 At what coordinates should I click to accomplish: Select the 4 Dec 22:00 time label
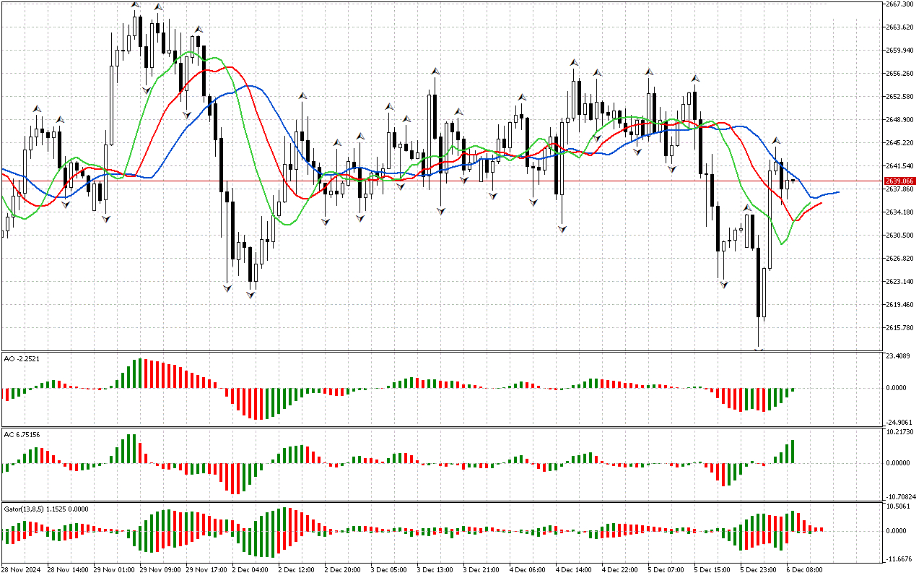pos(621,570)
